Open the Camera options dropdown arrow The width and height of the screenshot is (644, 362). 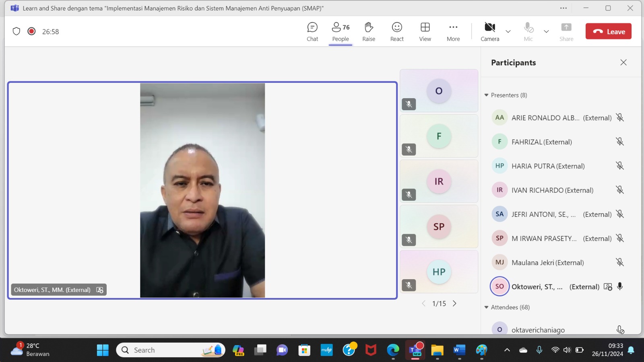point(508,31)
